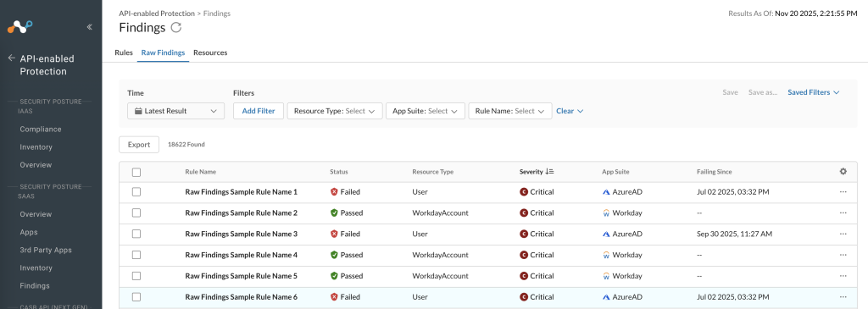Open Rule Name filter dropdown

[x=509, y=111]
